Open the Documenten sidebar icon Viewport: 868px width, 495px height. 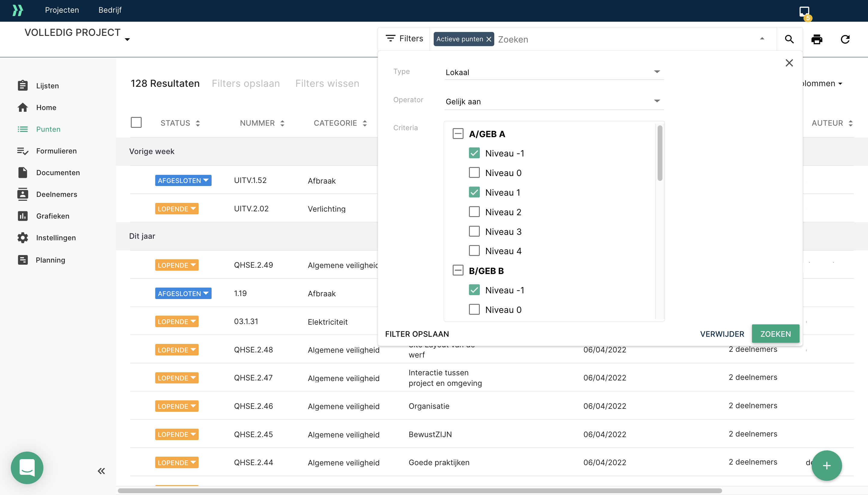point(23,172)
